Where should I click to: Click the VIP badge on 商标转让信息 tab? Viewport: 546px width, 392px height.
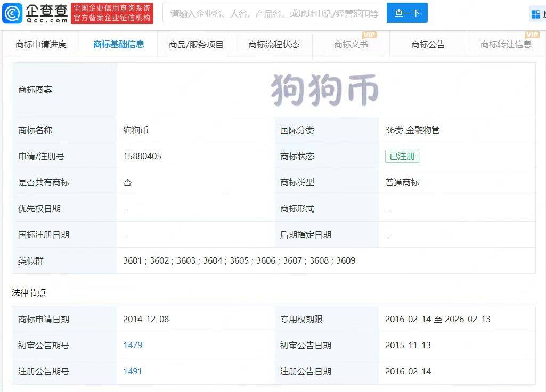(532, 35)
